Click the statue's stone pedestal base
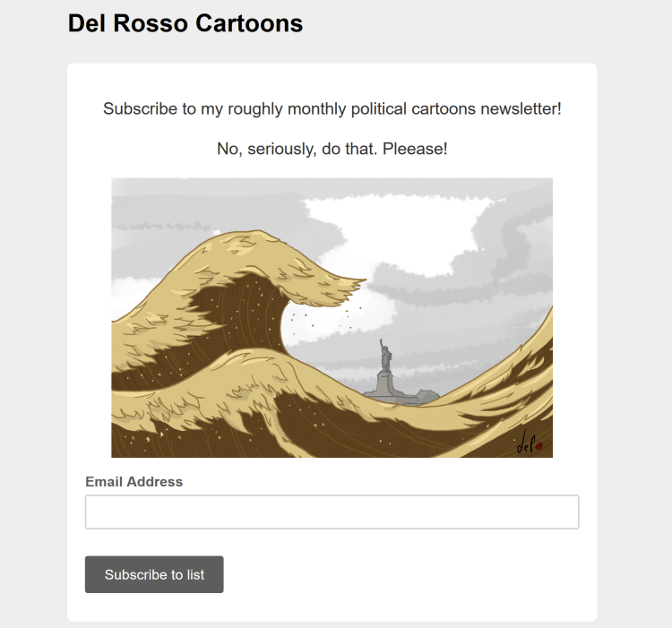Screen dimensions: 672x628 385,385
